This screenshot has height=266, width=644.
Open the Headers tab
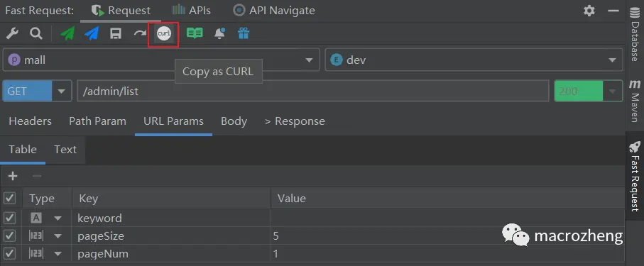31,121
